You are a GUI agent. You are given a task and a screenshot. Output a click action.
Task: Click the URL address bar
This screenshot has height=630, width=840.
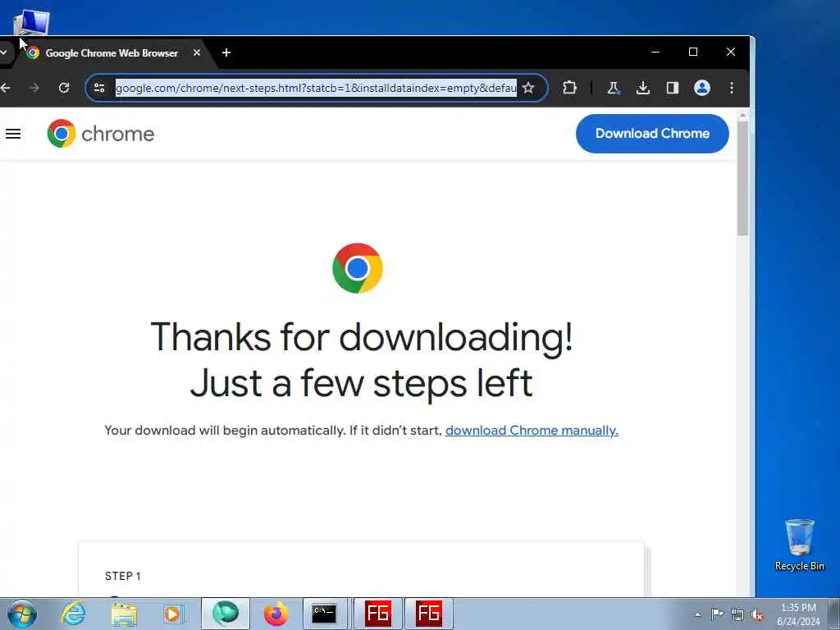(x=316, y=88)
